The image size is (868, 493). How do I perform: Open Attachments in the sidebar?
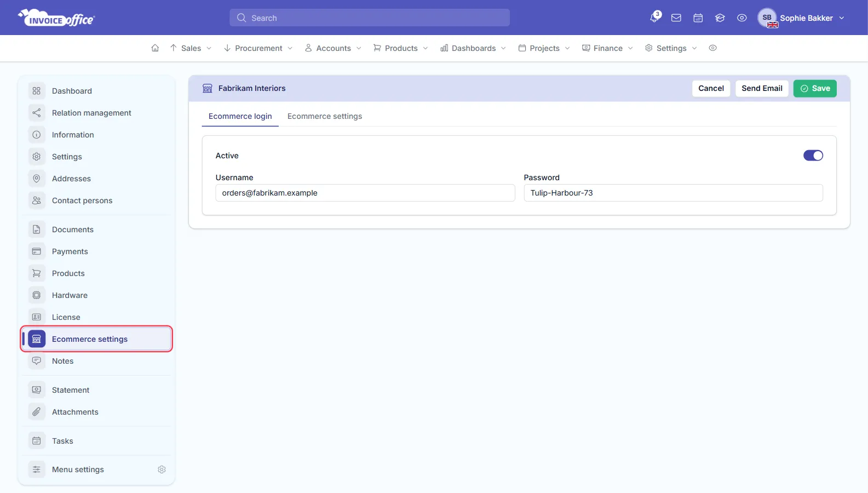96,412
